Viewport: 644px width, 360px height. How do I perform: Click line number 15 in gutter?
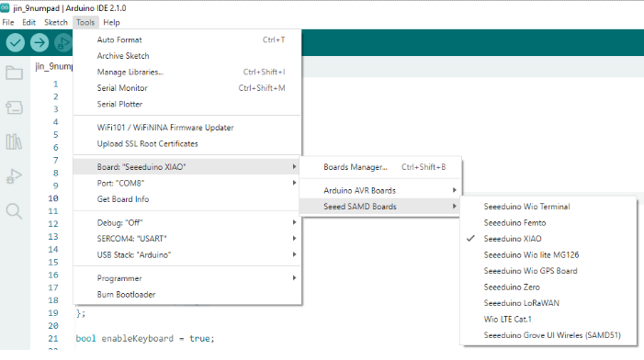(x=53, y=262)
